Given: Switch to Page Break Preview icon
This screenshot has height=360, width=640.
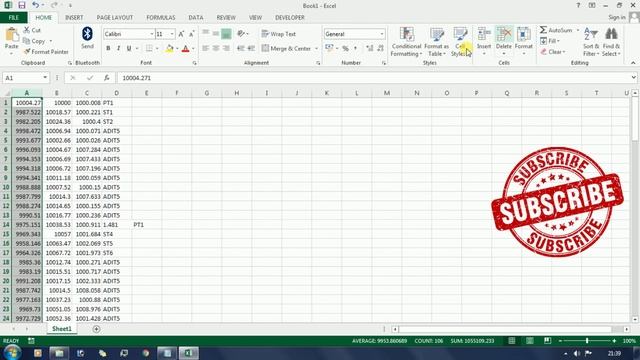Looking at the screenshot, I should pos(547,341).
